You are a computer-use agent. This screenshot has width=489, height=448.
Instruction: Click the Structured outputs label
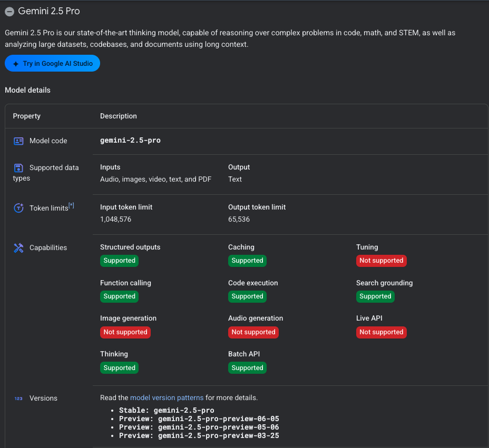130,247
